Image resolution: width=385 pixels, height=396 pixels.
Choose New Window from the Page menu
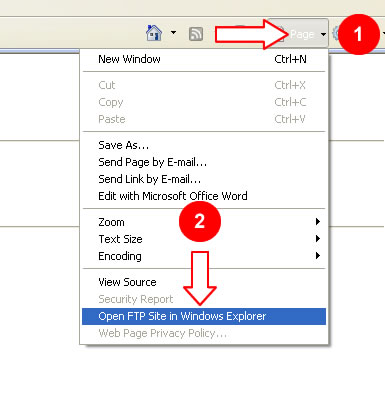204,59
